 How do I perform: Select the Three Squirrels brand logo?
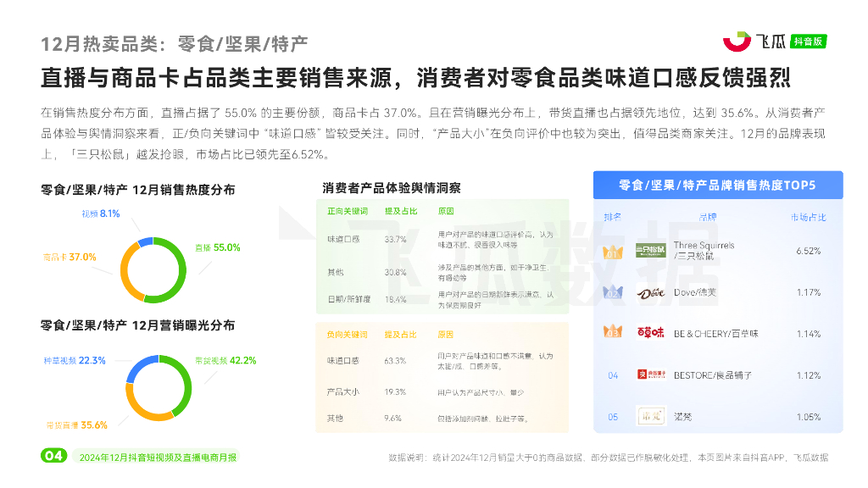point(650,251)
